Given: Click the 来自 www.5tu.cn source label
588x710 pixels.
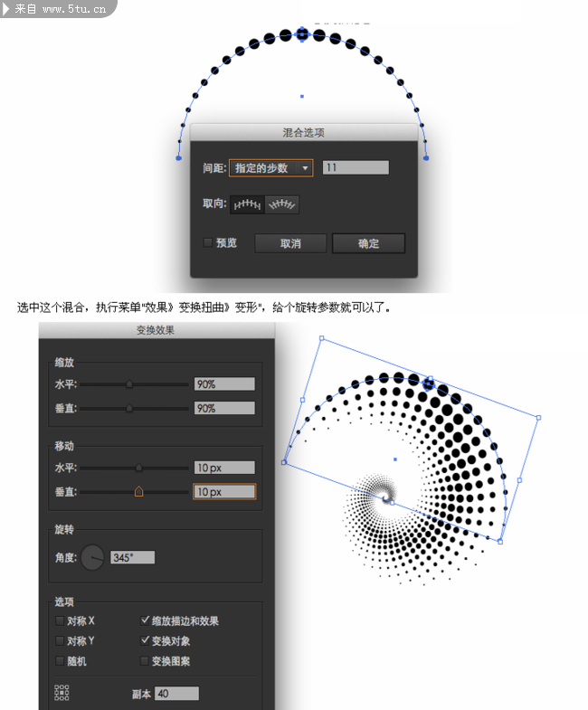Looking at the screenshot, I should (x=57, y=9).
